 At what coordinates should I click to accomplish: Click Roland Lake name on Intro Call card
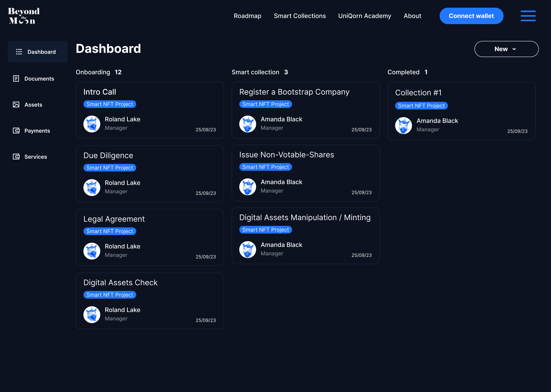coord(122,119)
